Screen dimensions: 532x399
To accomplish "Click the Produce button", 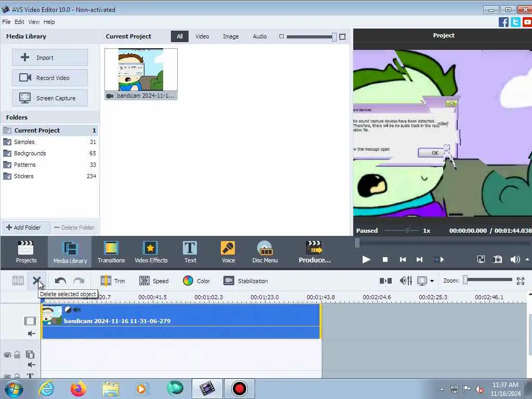I will pos(314,252).
